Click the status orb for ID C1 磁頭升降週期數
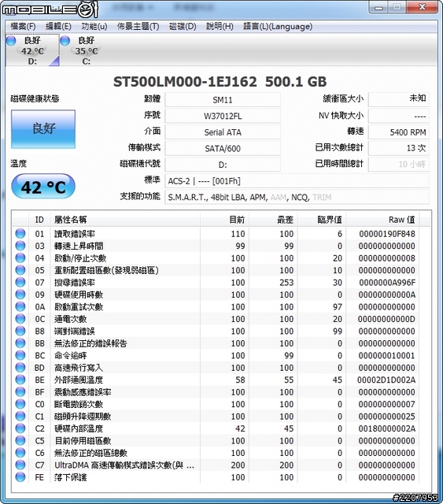This screenshot has height=504, width=443. [x=20, y=417]
